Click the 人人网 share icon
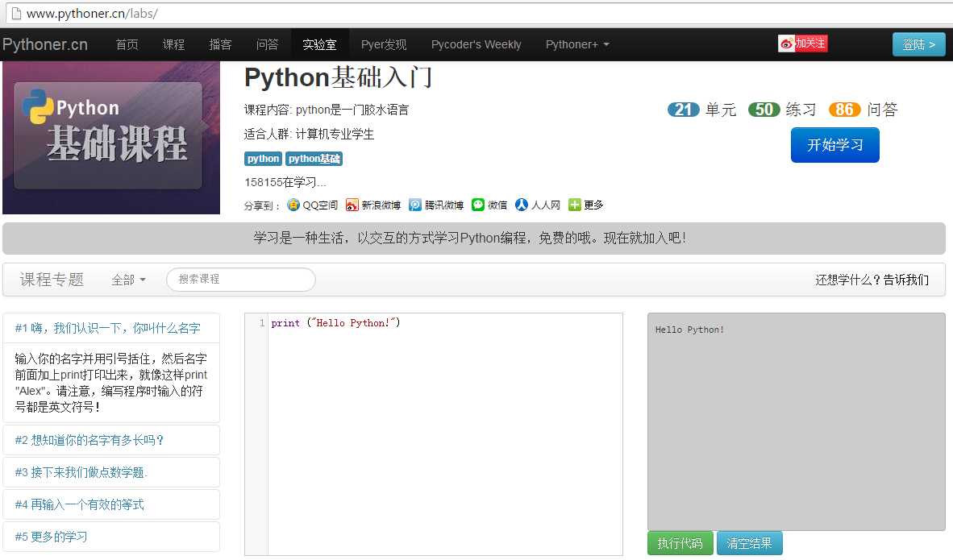The height and width of the screenshot is (560, 953). pyautogui.click(x=522, y=205)
